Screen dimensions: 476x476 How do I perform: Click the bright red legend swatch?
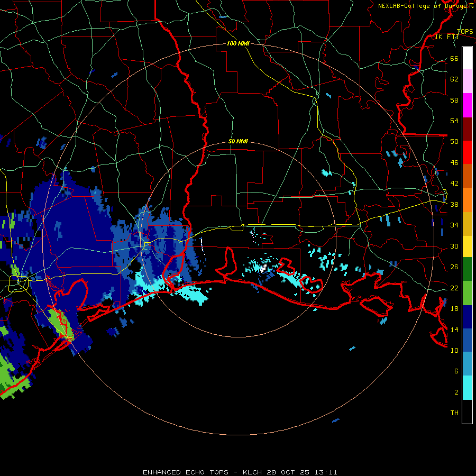[x=467, y=152]
